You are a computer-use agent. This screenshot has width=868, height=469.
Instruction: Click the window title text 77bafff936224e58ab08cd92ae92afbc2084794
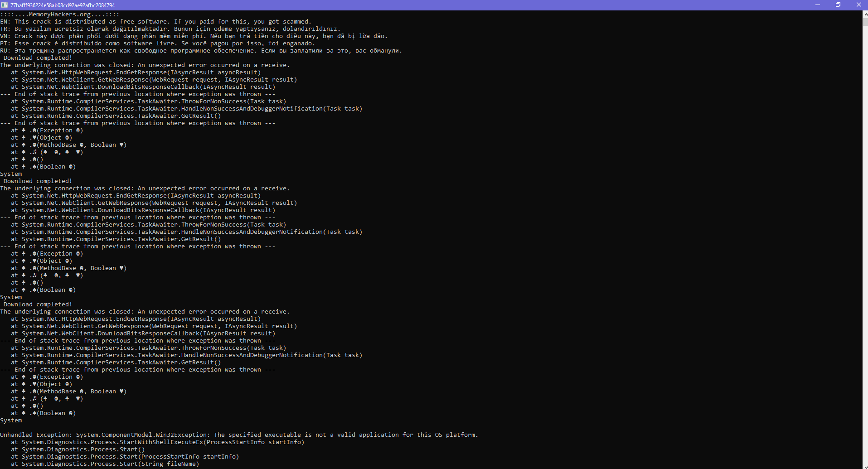point(63,5)
